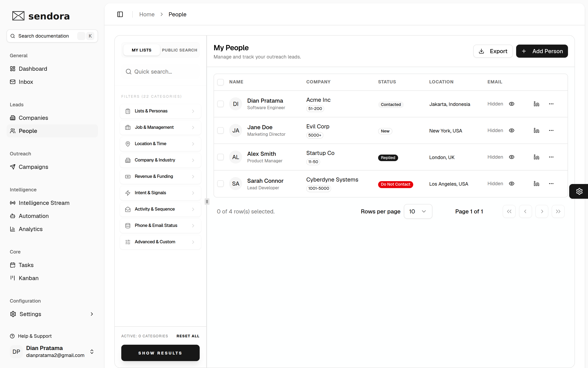Grab the panel resize handle
This screenshot has width=588, height=368.
(x=207, y=202)
